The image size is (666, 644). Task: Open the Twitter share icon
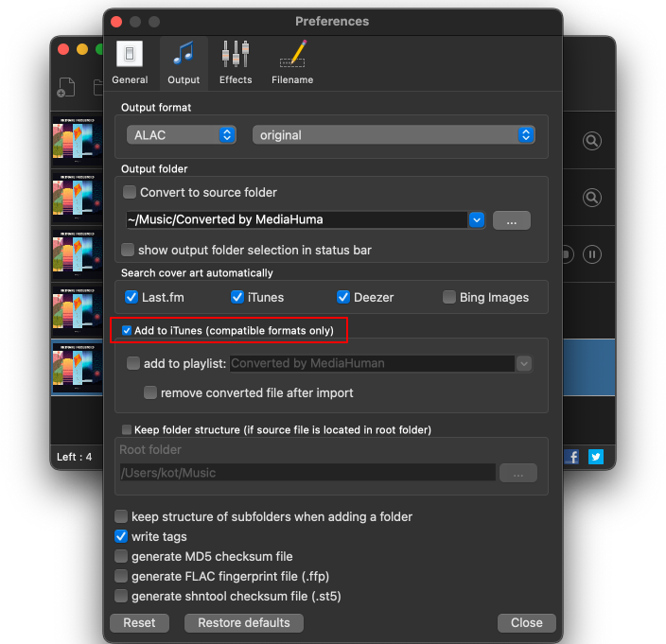(x=596, y=457)
